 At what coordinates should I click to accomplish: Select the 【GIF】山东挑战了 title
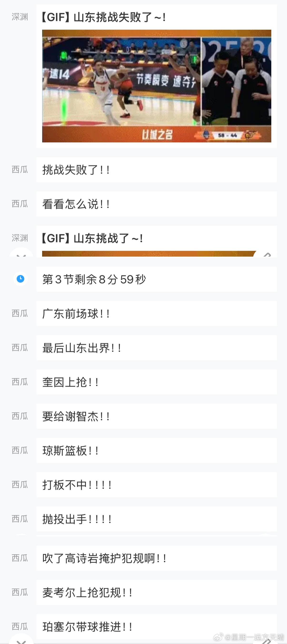coord(92,238)
